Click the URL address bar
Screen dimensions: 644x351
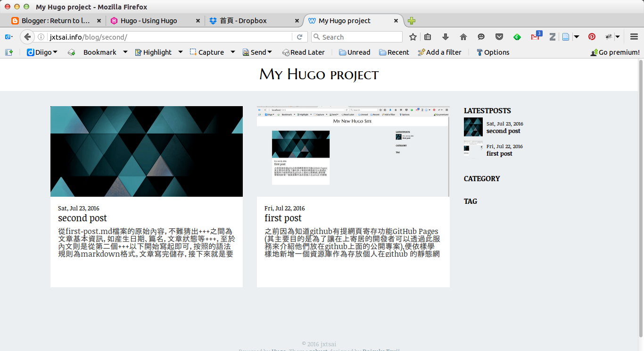(x=170, y=37)
